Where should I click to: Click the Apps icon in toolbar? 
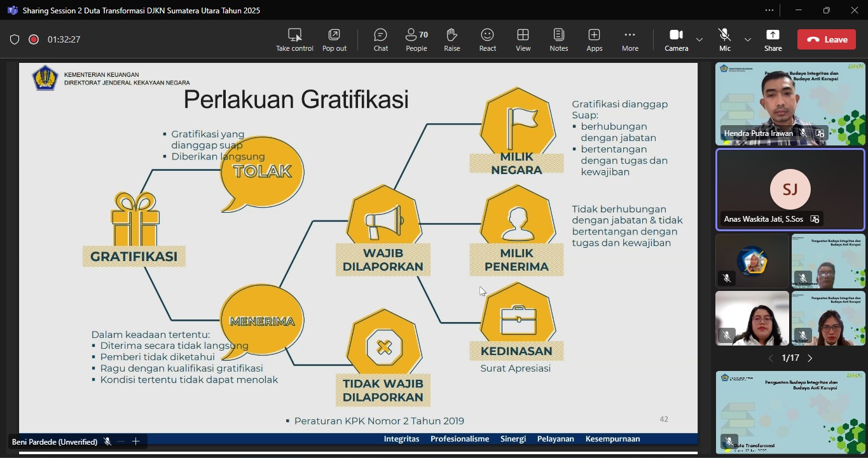tap(595, 39)
